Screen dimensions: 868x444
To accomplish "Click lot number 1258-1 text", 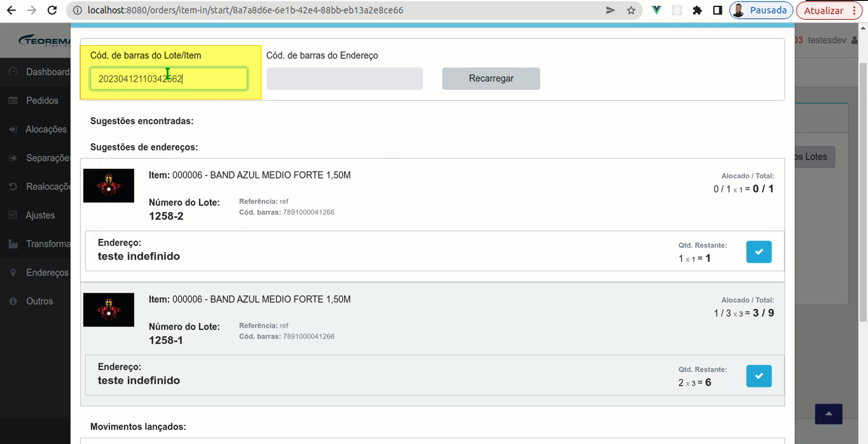I will pyautogui.click(x=166, y=340).
